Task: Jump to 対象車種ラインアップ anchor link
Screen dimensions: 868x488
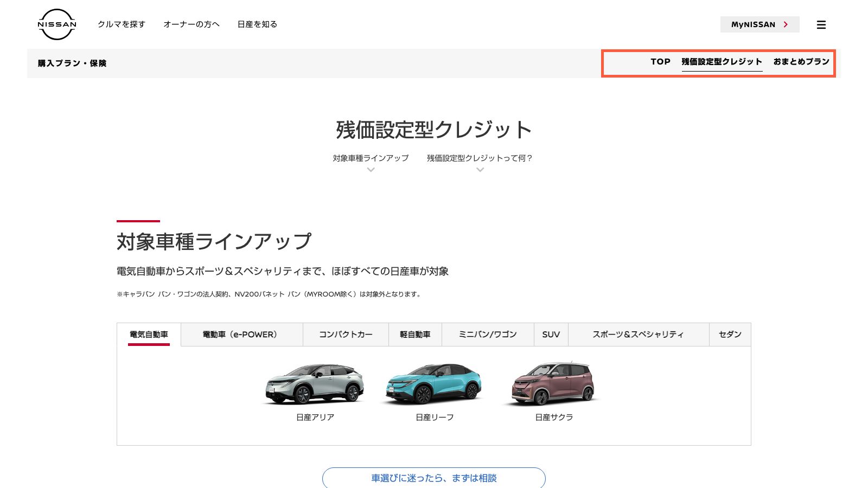Action: click(371, 158)
